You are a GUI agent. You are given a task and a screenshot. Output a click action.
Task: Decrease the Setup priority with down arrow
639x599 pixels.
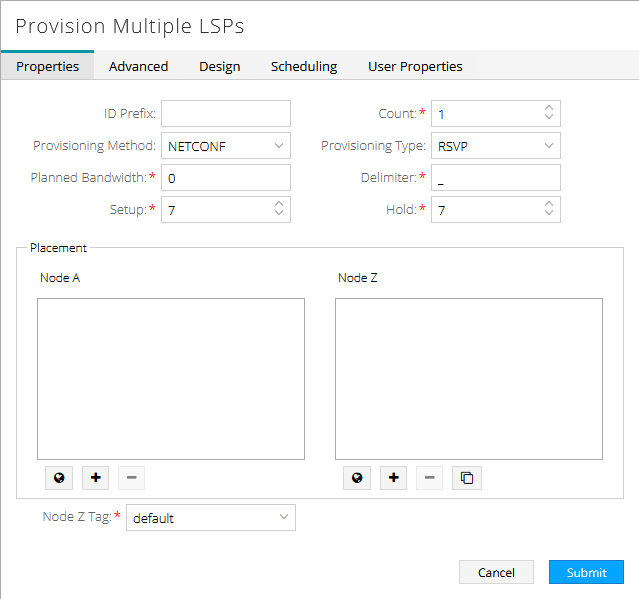click(x=278, y=214)
